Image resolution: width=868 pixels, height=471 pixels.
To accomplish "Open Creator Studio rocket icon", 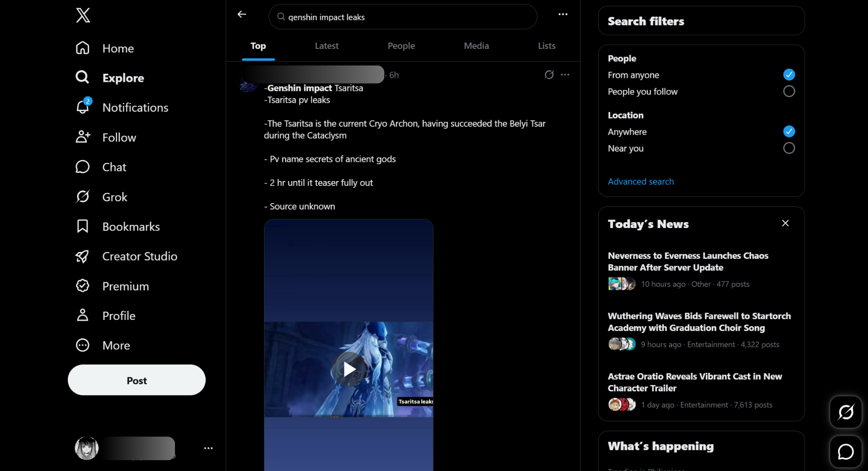I will [82, 256].
